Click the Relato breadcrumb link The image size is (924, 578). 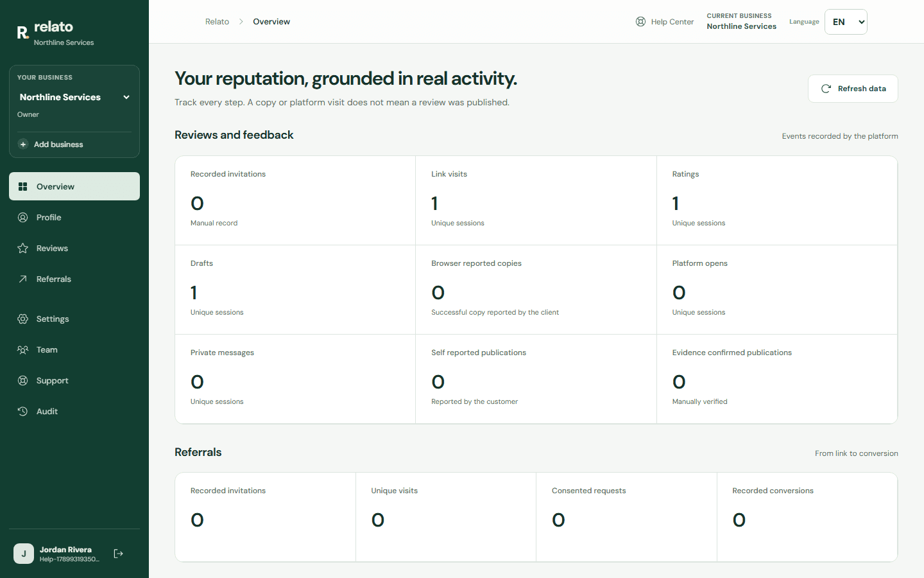[x=217, y=22]
